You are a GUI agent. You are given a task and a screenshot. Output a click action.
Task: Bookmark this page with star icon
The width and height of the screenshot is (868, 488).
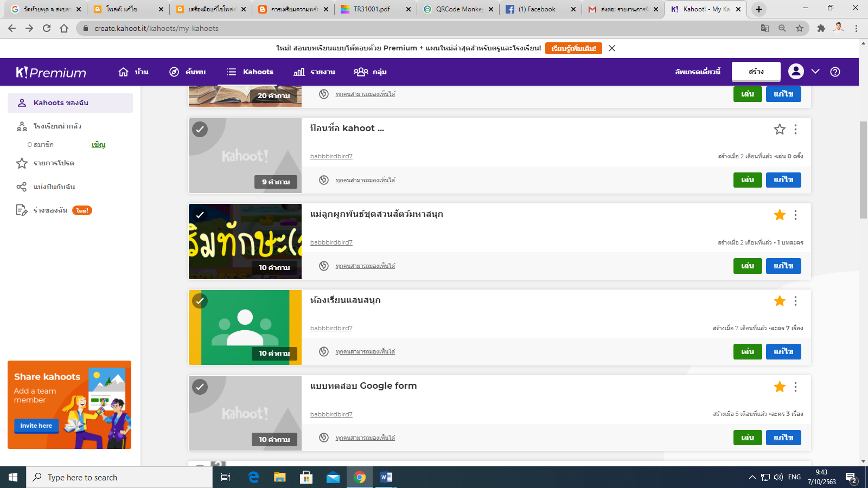coord(799,28)
